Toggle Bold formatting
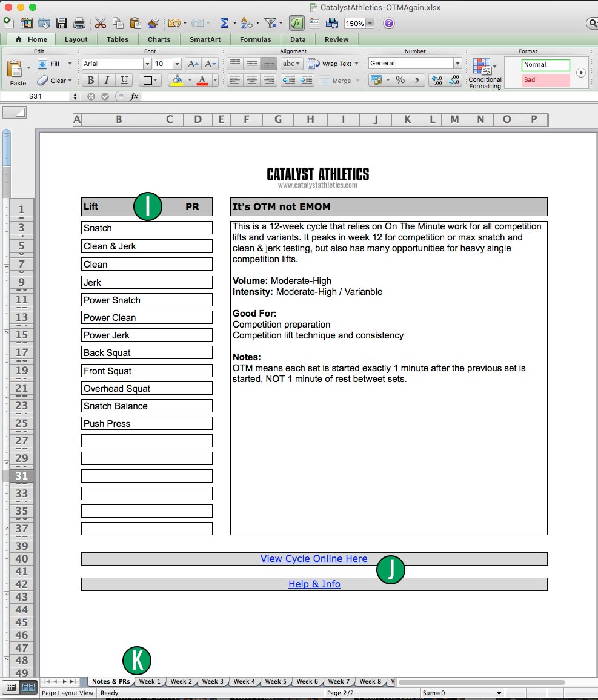This screenshot has width=598, height=700. pos(91,81)
